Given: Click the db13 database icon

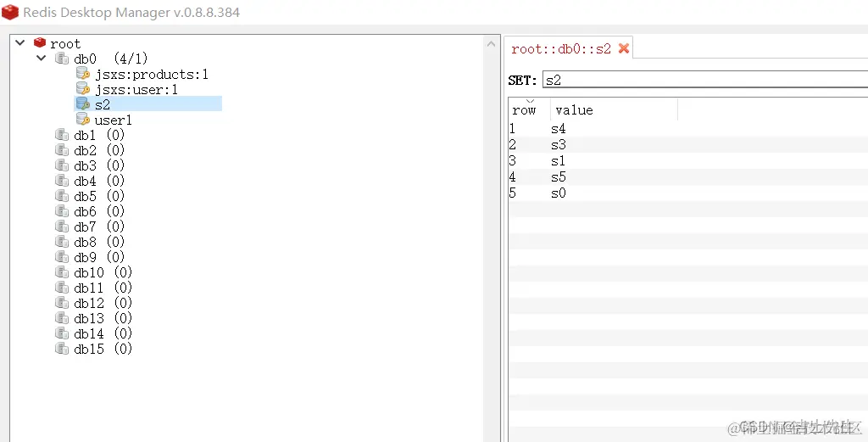Looking at the screenshot, I should click(x=61, y=317).
